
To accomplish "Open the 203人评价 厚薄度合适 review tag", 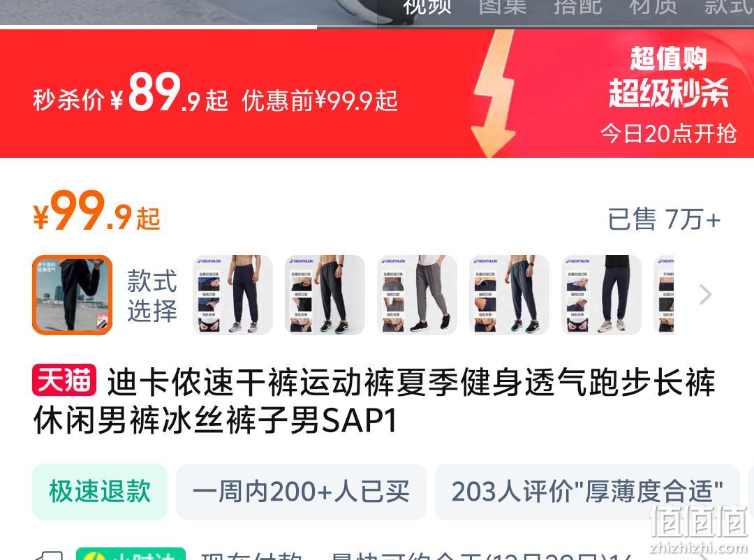I will (587, 492).
